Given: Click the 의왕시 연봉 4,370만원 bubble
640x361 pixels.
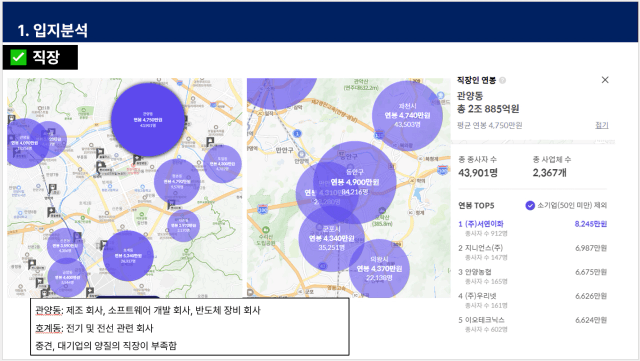Looking at the screenshot, I should (x=379, y=268).
